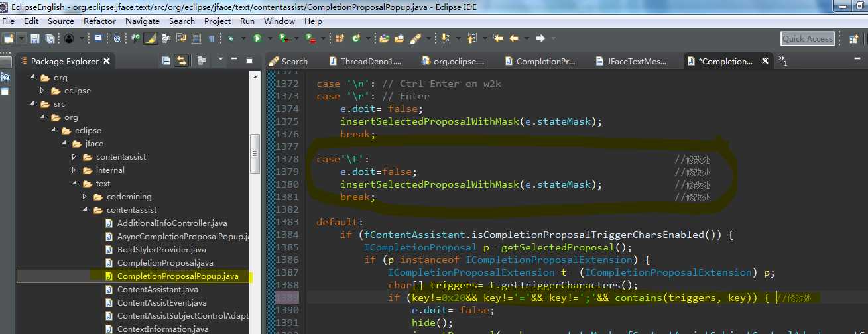Switch to JFaceTextMes... editor tab

pyautogui.click(x=631, y=61)
